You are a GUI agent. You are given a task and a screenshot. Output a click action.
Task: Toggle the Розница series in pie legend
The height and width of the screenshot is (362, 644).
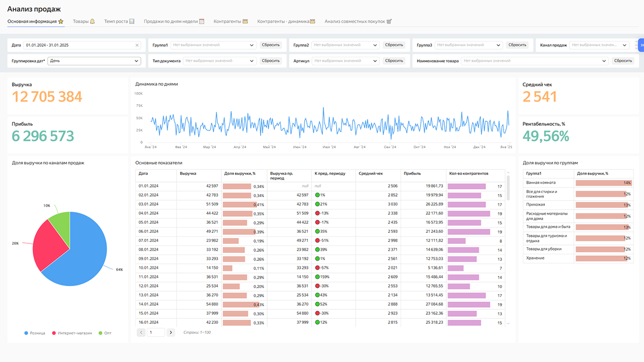coord(35,333)
